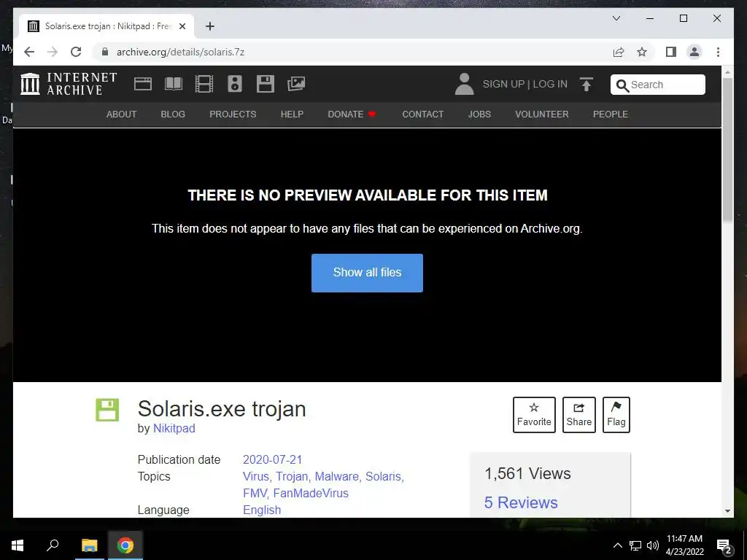Viewport: 747px width, 560px height.
Task: Open the Chrome profile avatar
Action: point(694,52)
